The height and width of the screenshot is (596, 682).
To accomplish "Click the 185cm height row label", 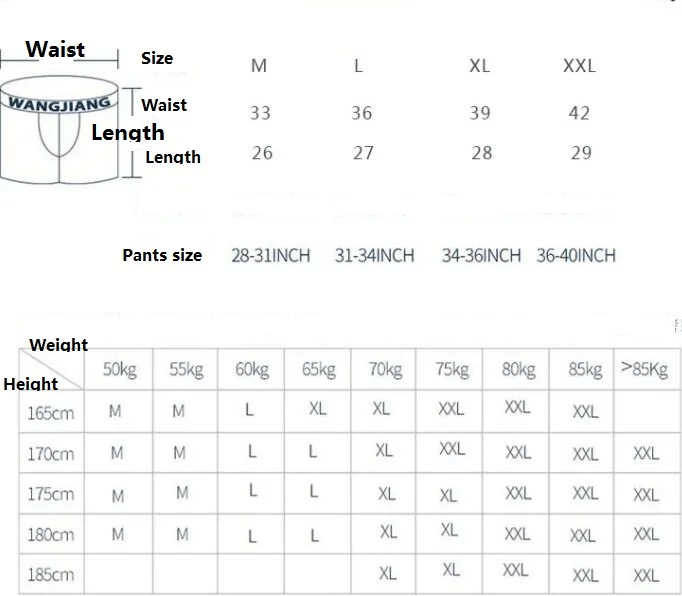I will click(x=51, y=575).
